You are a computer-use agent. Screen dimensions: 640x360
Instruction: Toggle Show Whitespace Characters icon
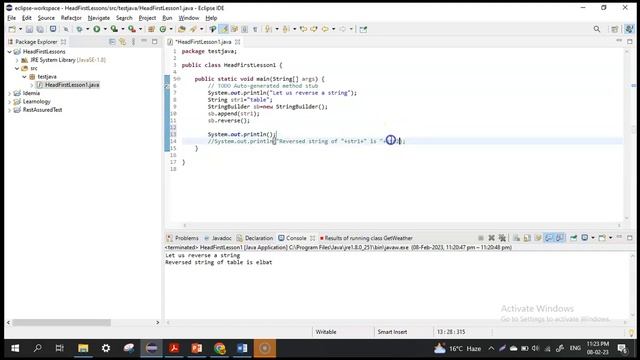(x=255, y=29)
